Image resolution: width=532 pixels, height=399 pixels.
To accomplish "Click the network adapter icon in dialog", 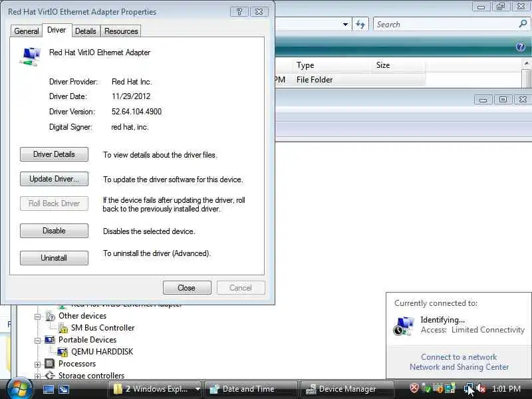I will click(30, 57).
